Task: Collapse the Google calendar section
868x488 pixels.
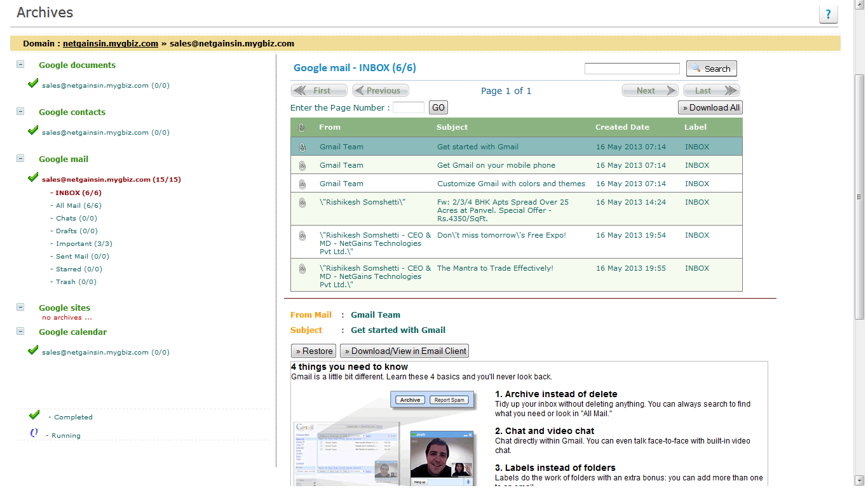Action: click(20, 331)
